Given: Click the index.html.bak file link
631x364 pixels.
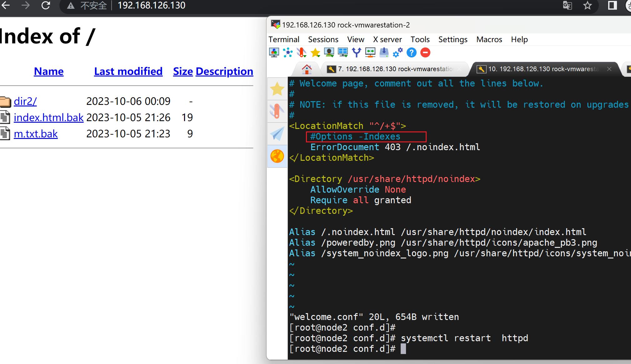Looking at the screenshot, I should (x=48, y=118).
